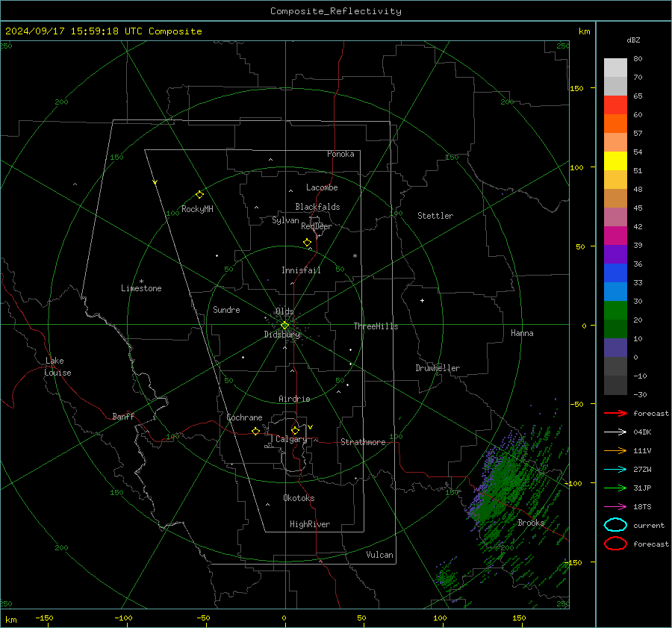
Task: Click the Innisfail town label
Action: (301, 270)
